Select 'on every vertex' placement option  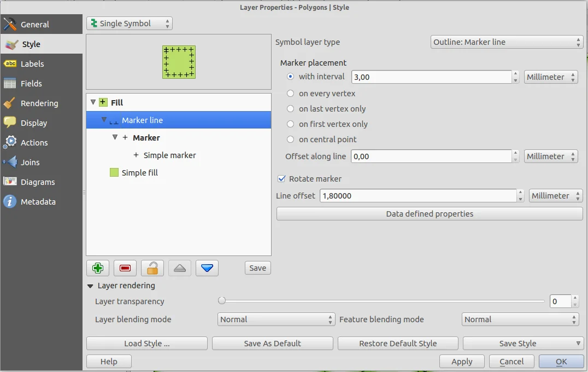tap(291, 94)
